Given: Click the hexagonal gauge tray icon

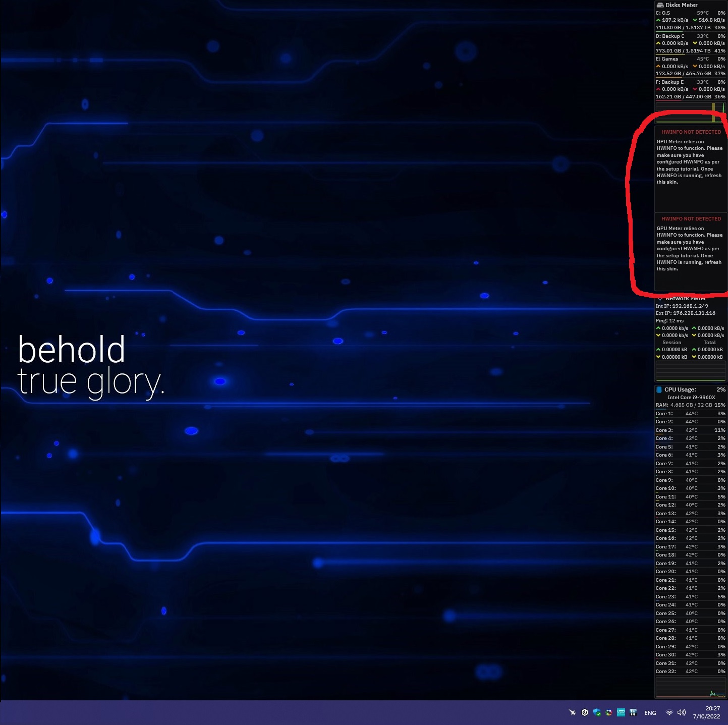Looking at the screenshot, I should click(584, 712).
